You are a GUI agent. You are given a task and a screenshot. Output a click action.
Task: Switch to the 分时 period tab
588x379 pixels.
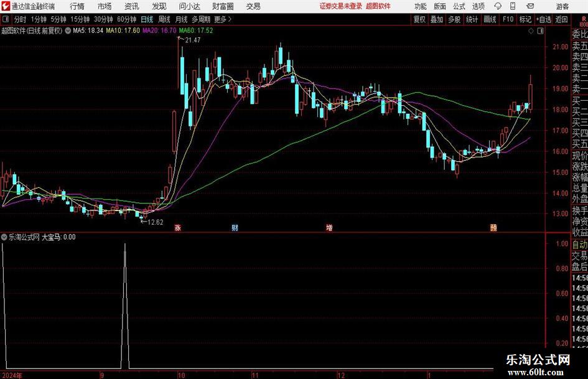pyautogui.click(x=21, y=19)
